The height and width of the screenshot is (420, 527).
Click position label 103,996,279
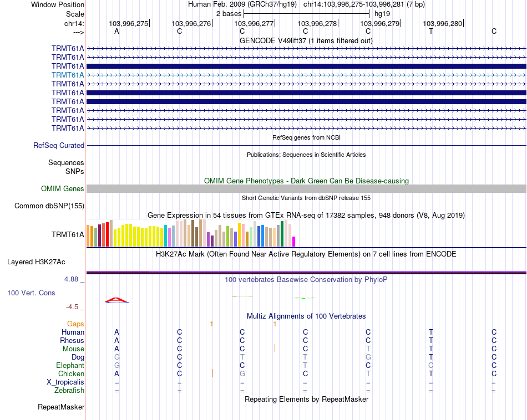point(380,23)
